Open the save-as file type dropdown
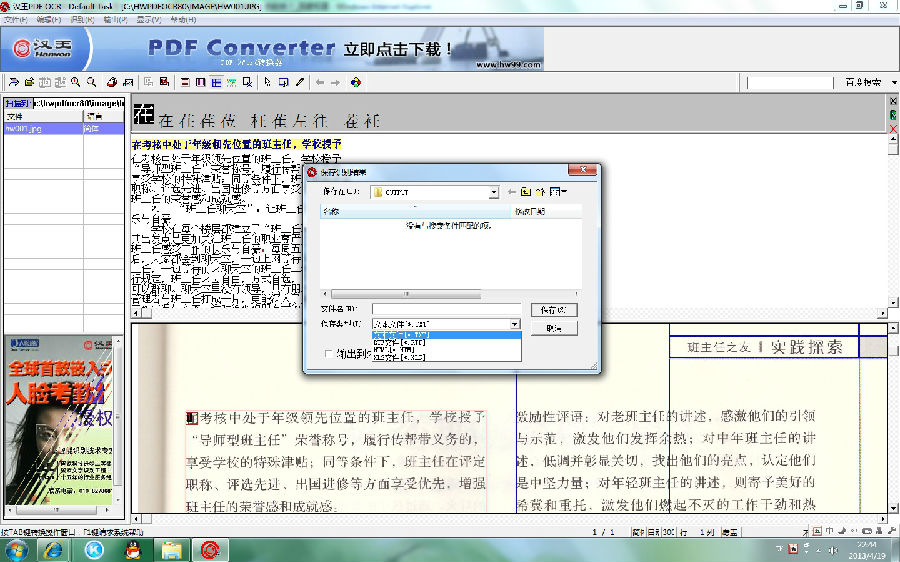900x562 pixels. pos(515,325)
